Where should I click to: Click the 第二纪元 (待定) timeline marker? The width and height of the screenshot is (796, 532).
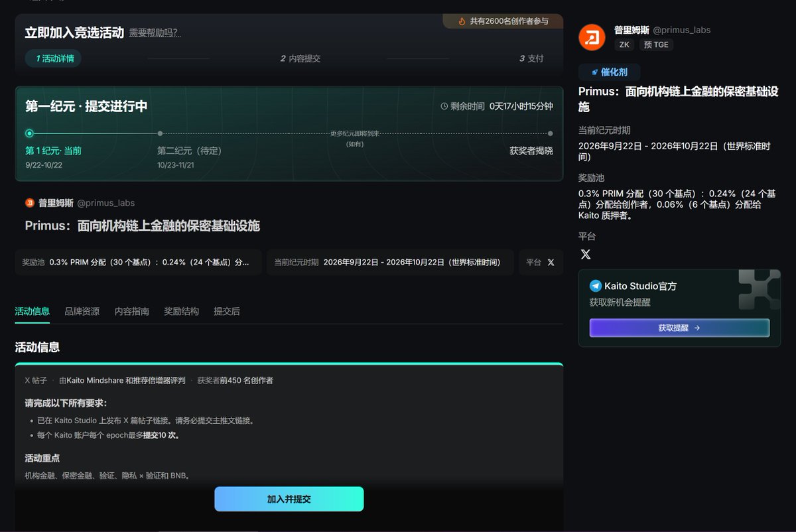[x=160, y=133]
